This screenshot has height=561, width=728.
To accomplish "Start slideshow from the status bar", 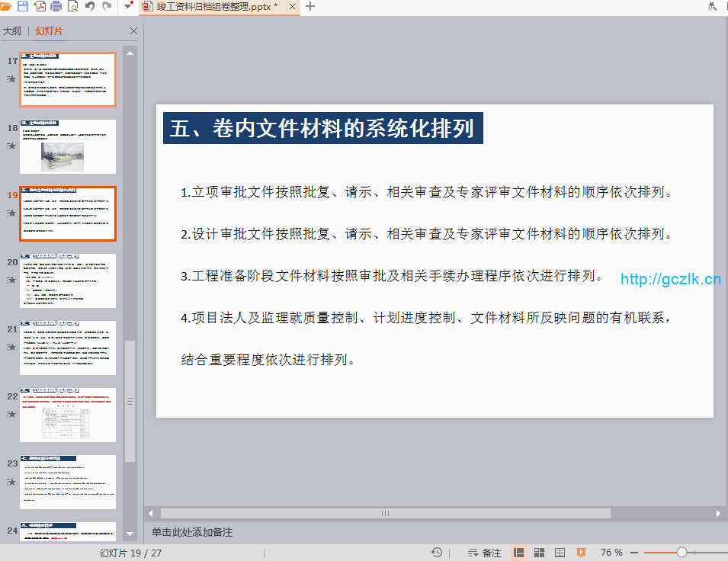I will tap(581, 553).
